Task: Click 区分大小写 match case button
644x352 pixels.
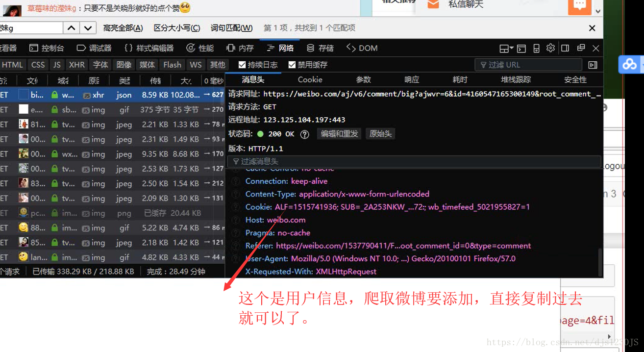Action: 177,28
